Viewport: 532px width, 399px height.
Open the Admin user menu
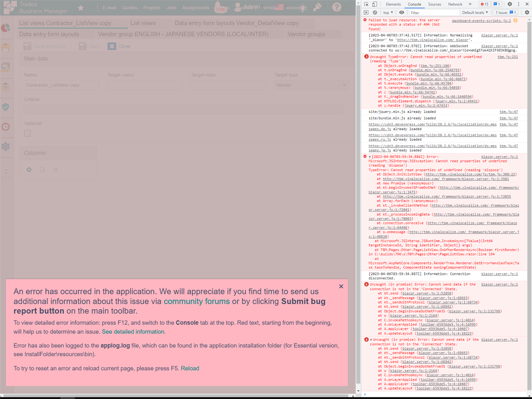click(247, 7)
